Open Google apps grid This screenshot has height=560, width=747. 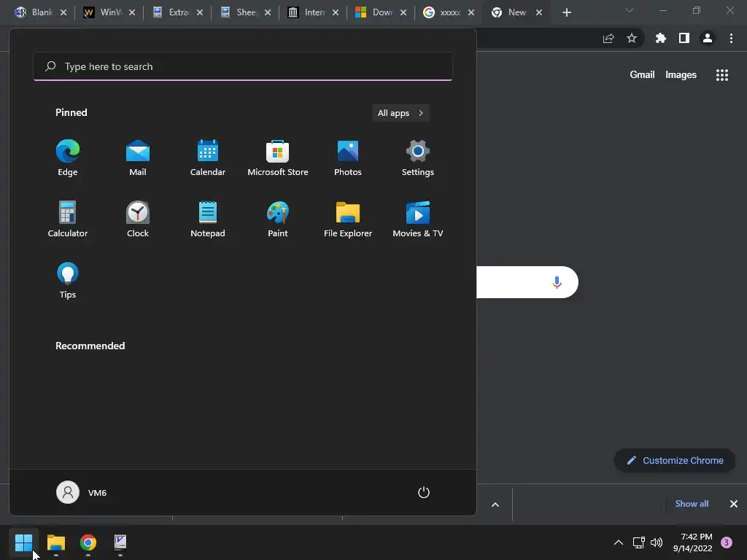[x=722, y=75]
